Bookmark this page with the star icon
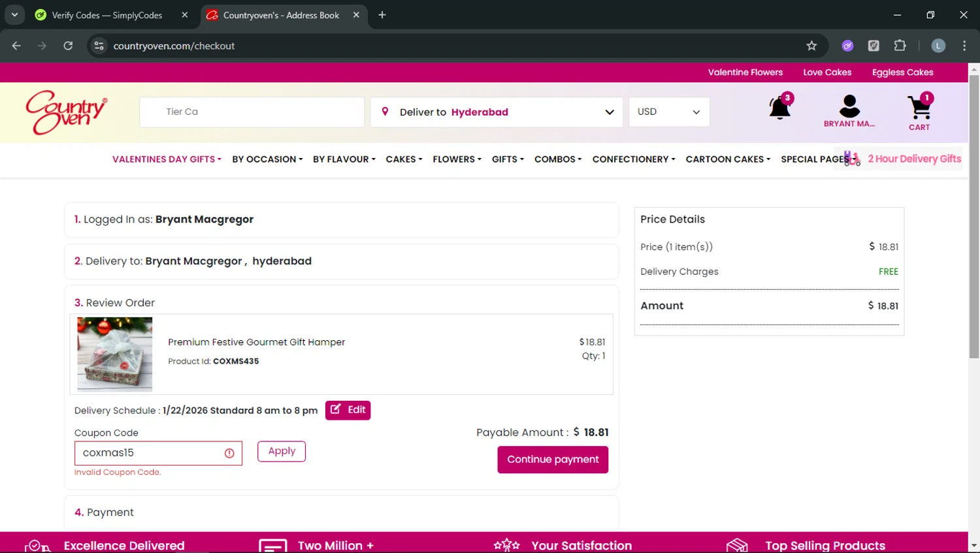The width and height of the screenshot is (980, 553). coord(811,46)
